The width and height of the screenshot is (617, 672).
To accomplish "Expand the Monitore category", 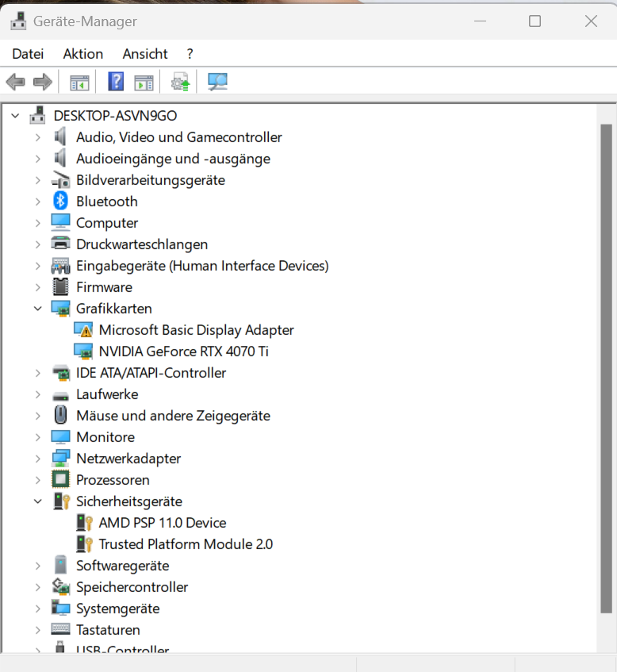I will pos(38,437).
